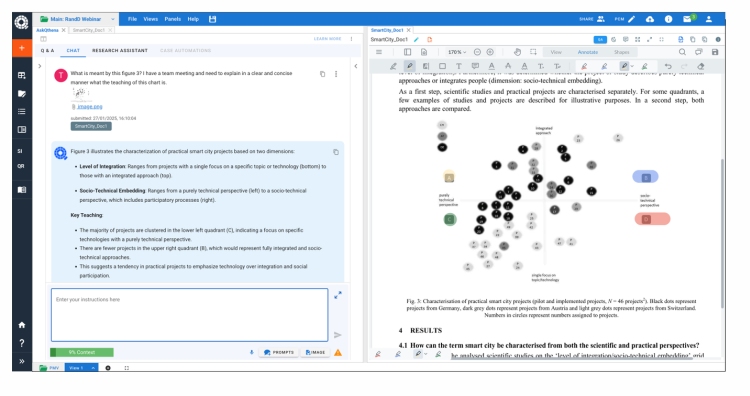Viewport: 750px width, 396px height.
Task: Click the 9% Context progress bar
Action: 82,352
